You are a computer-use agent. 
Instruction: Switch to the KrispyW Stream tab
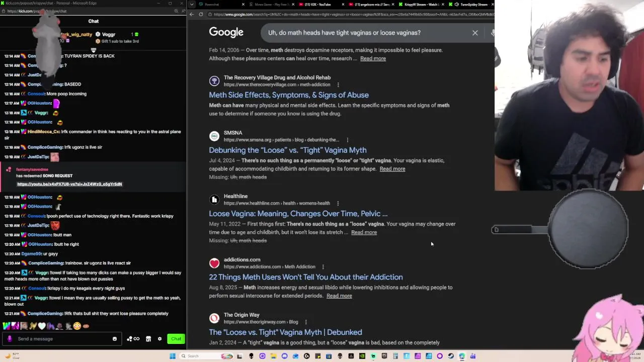click(x=422, y=5)
